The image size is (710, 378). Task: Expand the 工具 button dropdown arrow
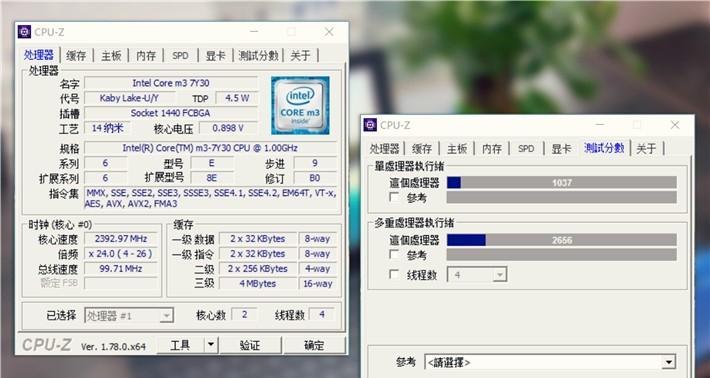[x=210, y=345]
